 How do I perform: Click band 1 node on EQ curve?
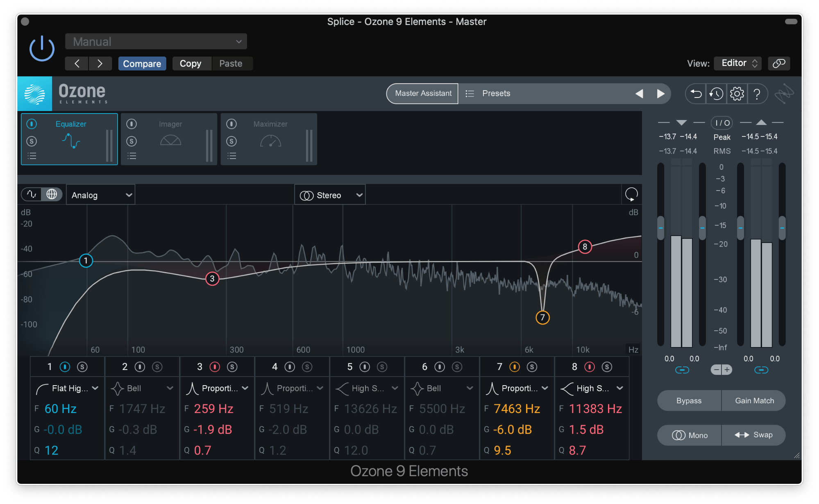pyautogui.click(x=86, y=261)
